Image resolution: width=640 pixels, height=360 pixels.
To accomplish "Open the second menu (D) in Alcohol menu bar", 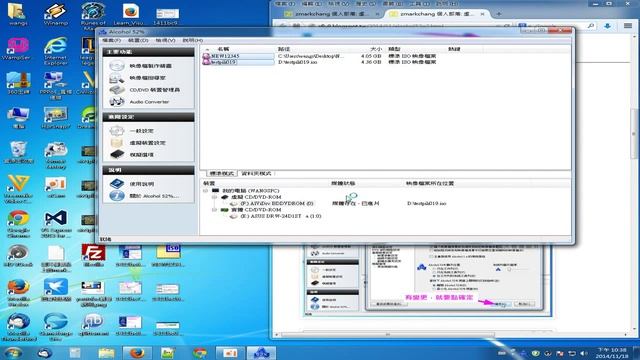I will pyautogui.click(x=138, y=40).
